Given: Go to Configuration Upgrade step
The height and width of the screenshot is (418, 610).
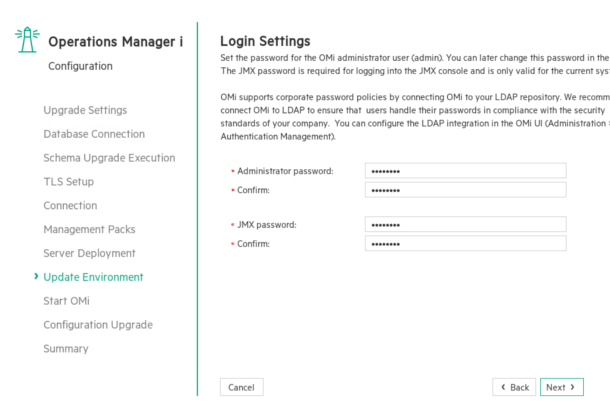Looking at the screenshot, I should pyautogui.click(x=98, y=325).
